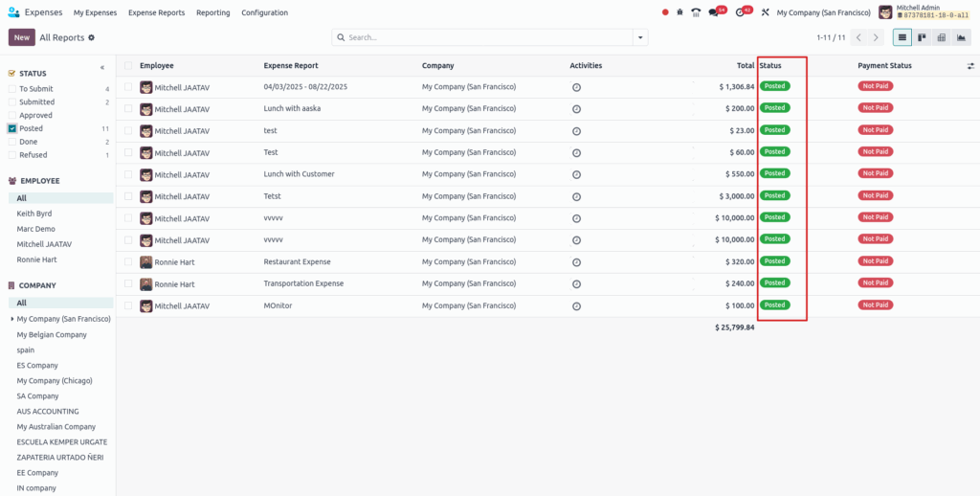
Task: Open the Reporting menu
Action: click(212, 12)
